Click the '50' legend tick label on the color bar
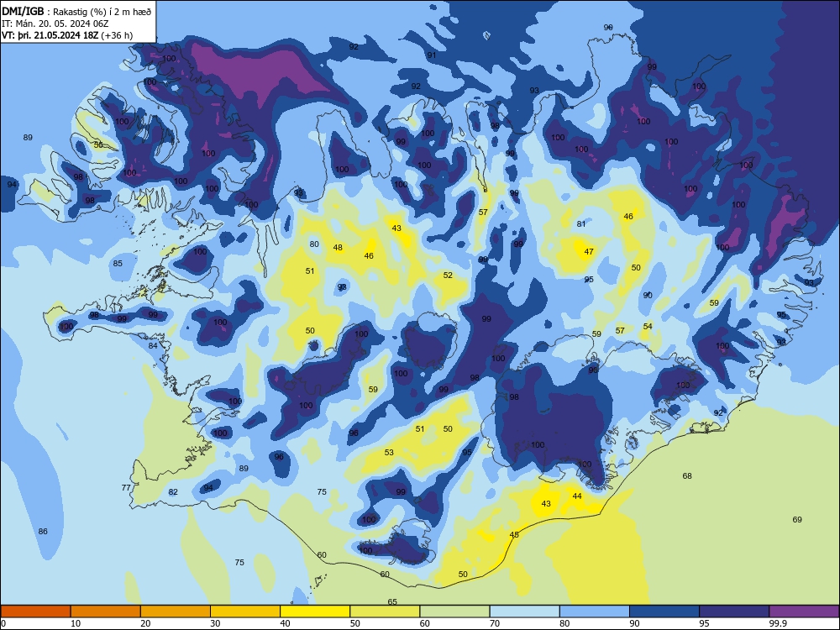Screen dimensions: 840x630 pyautogui.click(x=354, y=623)
